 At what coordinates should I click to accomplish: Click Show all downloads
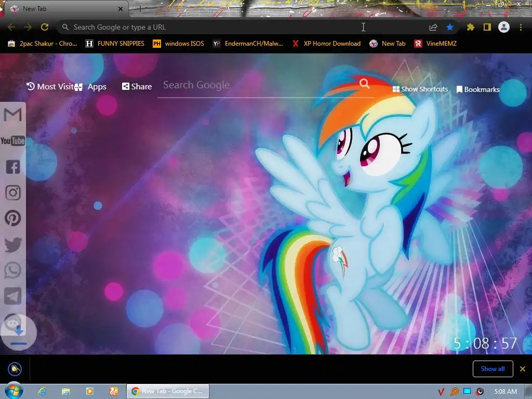click(493, 369)
